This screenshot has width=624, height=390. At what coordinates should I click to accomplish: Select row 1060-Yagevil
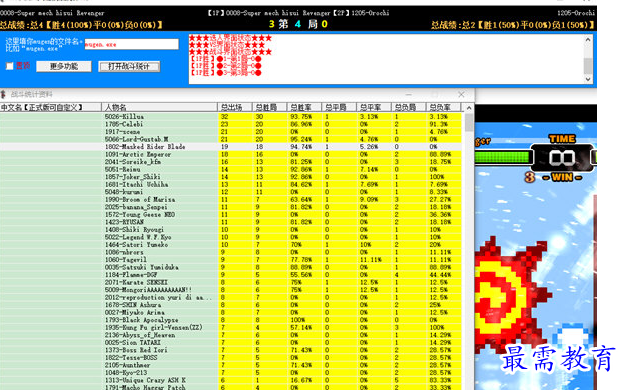[x=231, y=260]
